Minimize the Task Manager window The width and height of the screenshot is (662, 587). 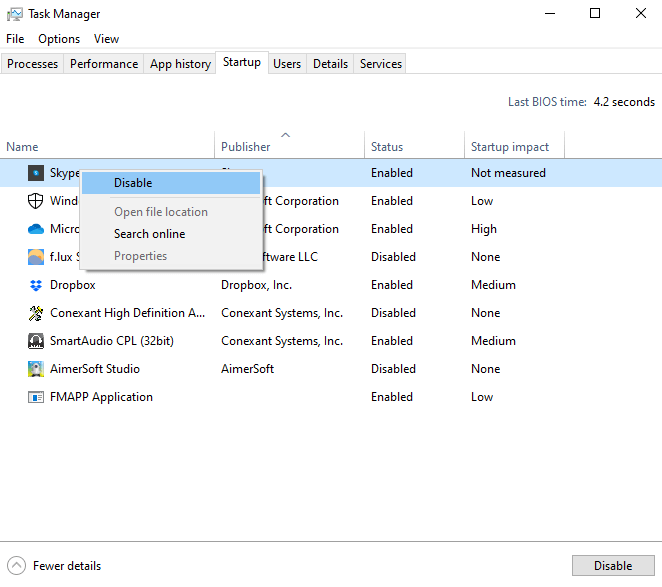(550, 14)
